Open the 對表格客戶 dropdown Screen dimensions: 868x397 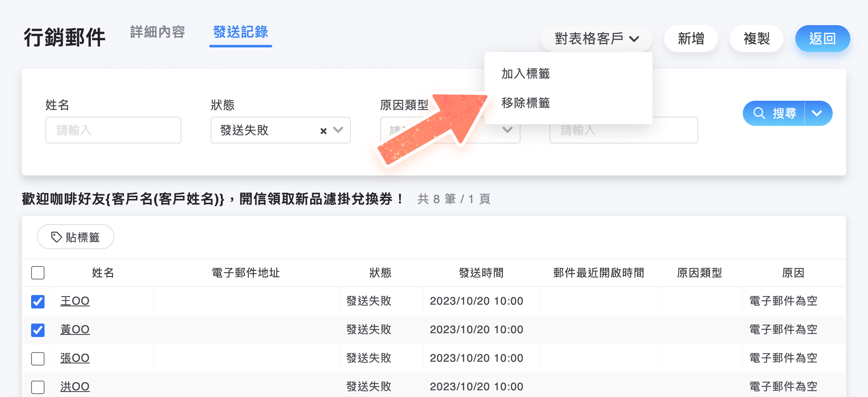coord(596,39)
